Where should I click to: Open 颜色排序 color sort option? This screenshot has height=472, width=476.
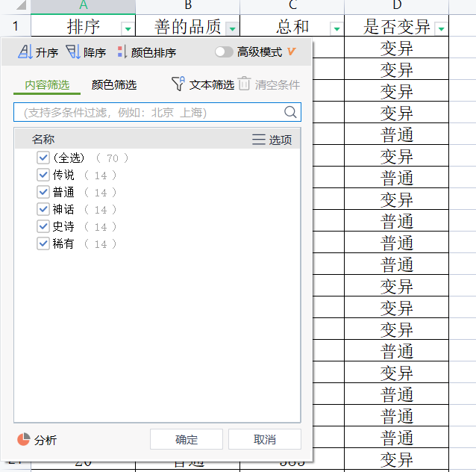pyautogui.click(x=122, y=52)
